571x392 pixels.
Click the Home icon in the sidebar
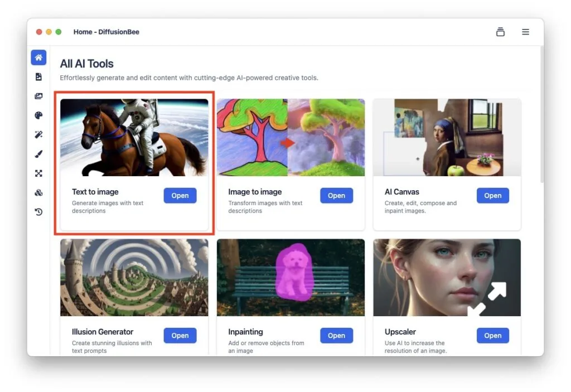(x=38, y=57)
